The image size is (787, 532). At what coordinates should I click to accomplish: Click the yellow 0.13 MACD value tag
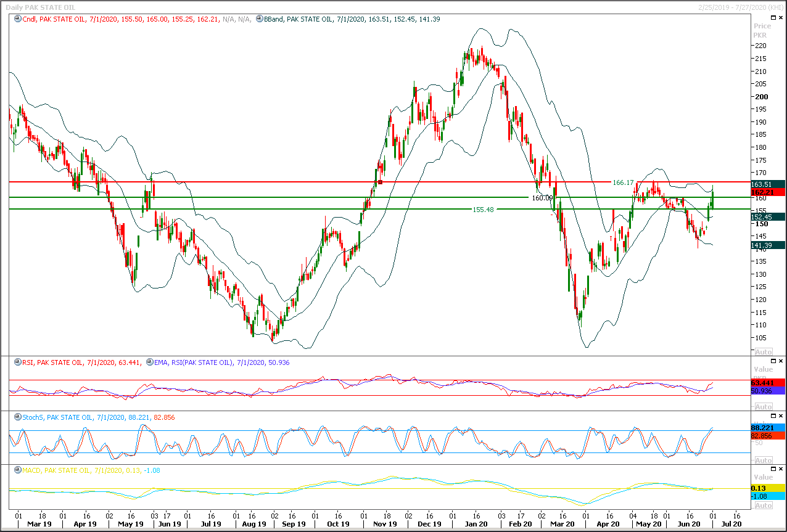tap(768, 488)
